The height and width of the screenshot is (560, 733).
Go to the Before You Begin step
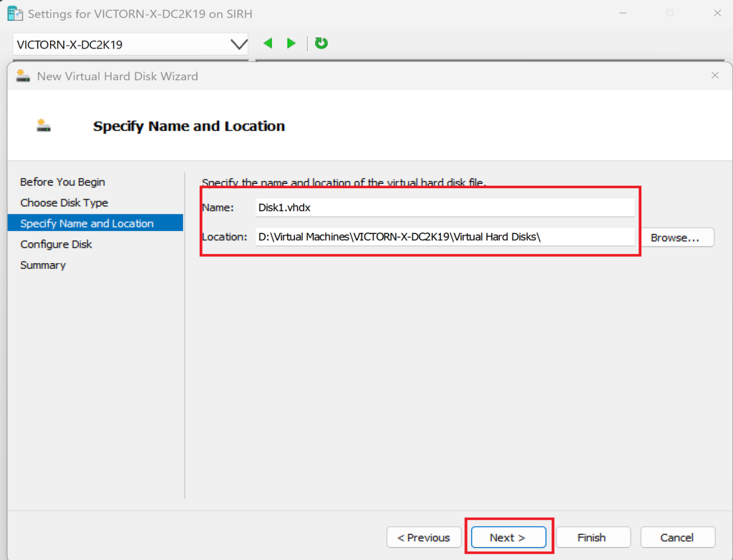[62, 182]
